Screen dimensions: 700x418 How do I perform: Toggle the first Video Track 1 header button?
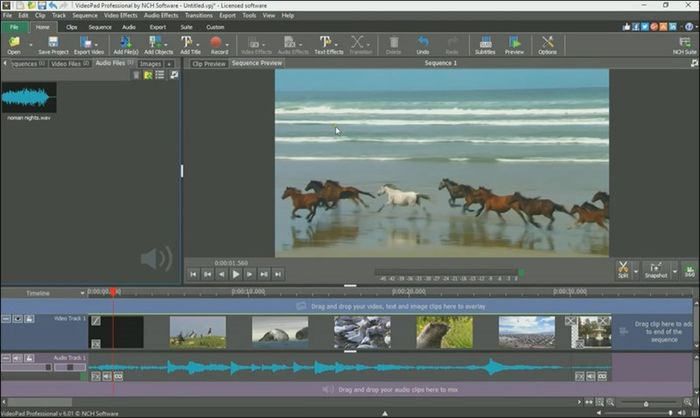click(6, 319)
